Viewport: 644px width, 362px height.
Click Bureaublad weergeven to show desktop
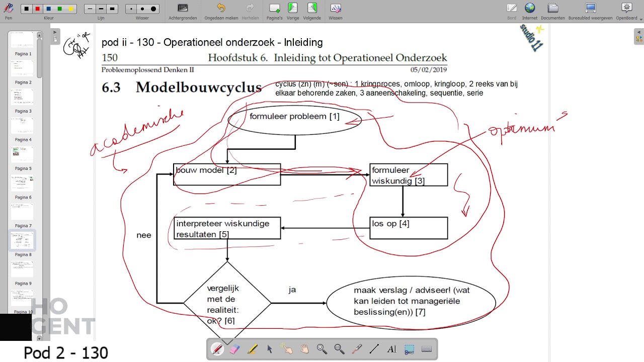590,11
